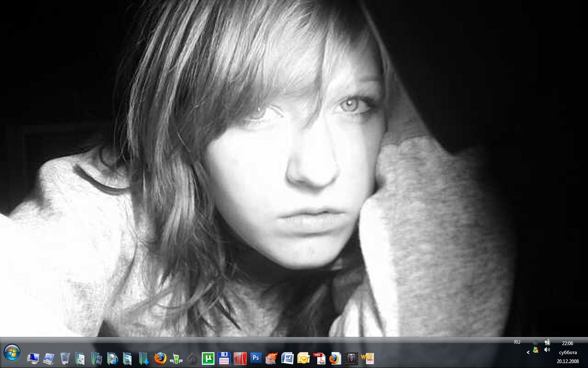The height and width of the screenshot is (368, 588).
Task: Open the Music folder shortcut
Action: 112,359
